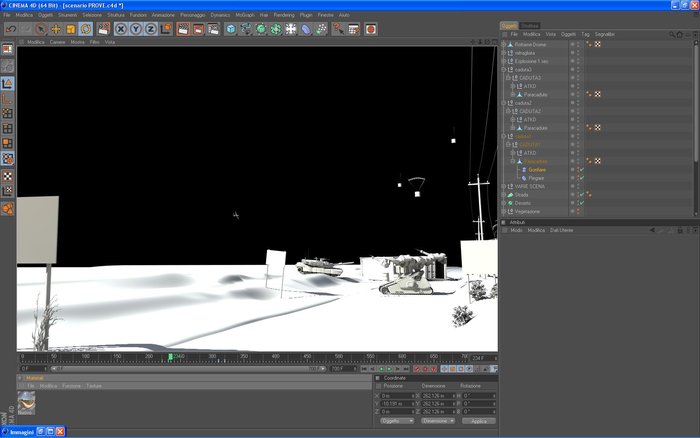
Task: Enable the Gonfiare deformer checkmark
Action: tap(582, 170)
